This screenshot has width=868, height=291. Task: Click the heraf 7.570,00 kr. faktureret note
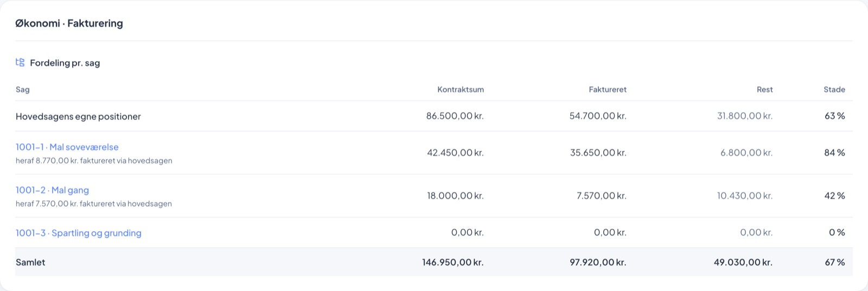(x=94, y=204)
